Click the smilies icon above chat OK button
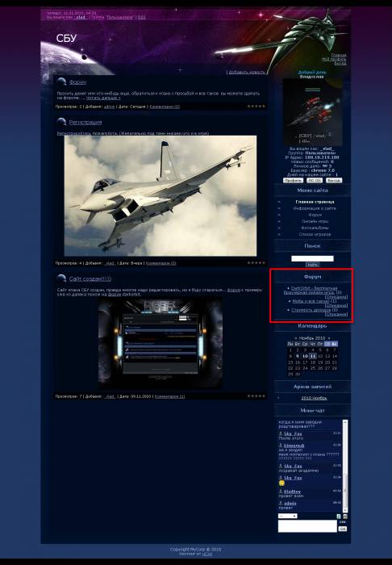 [x=339, y=517]
